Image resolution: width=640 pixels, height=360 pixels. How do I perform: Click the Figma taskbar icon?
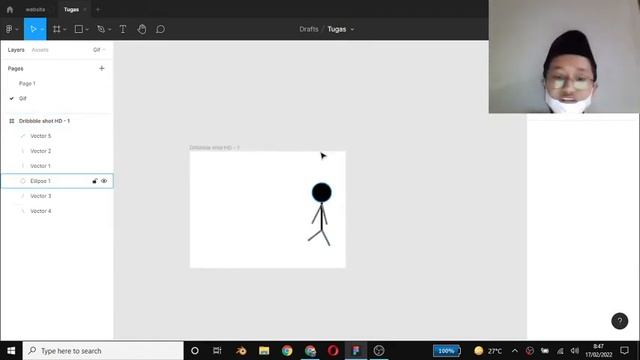pyautogui.click(x=356, y=351)
